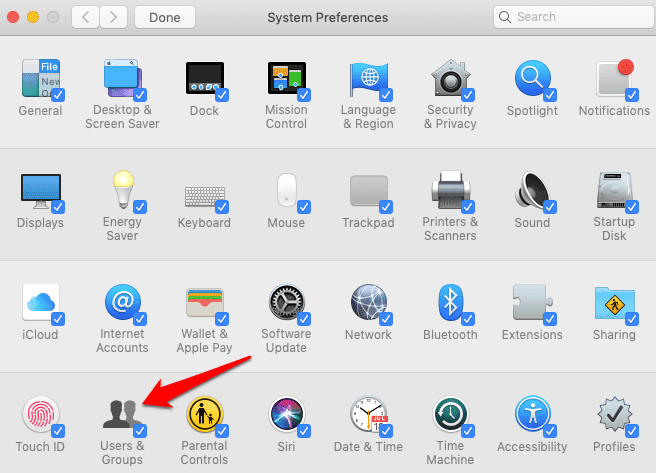This screenshot has height=473, width=656.
Task: Open Internet Accounts @ icon
Action: [123, 302]
